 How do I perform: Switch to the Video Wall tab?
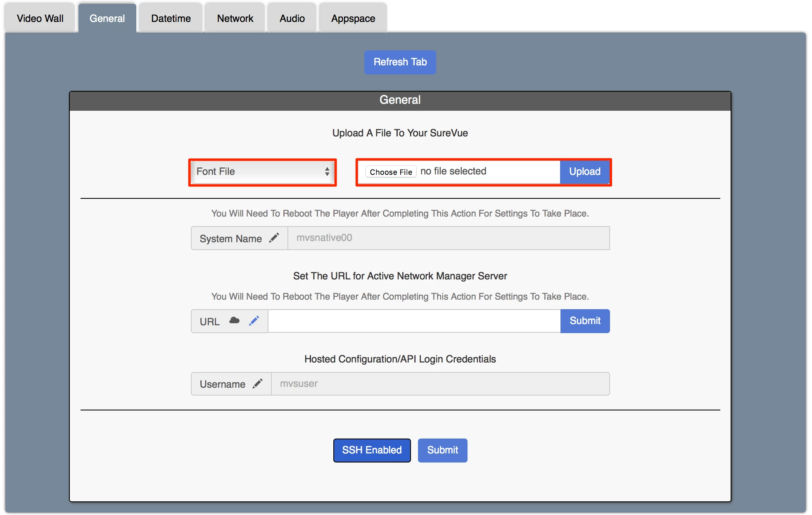pos(40,19)
